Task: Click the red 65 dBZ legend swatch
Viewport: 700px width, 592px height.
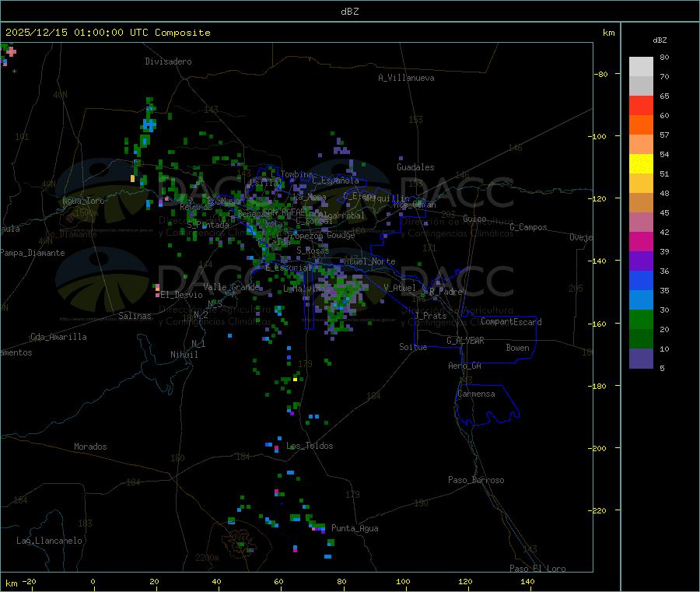Action: point(641,105)
